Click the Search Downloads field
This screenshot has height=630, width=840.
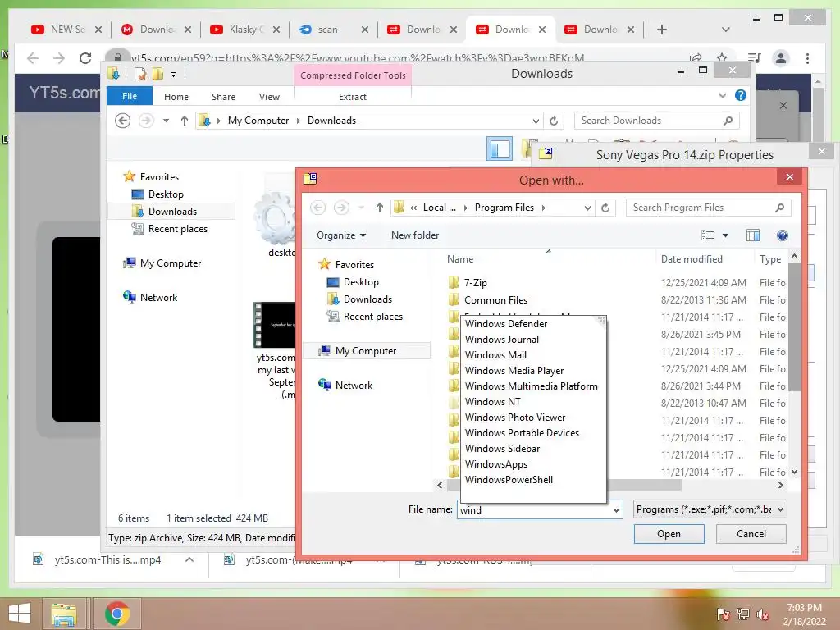tap(657, 121)
